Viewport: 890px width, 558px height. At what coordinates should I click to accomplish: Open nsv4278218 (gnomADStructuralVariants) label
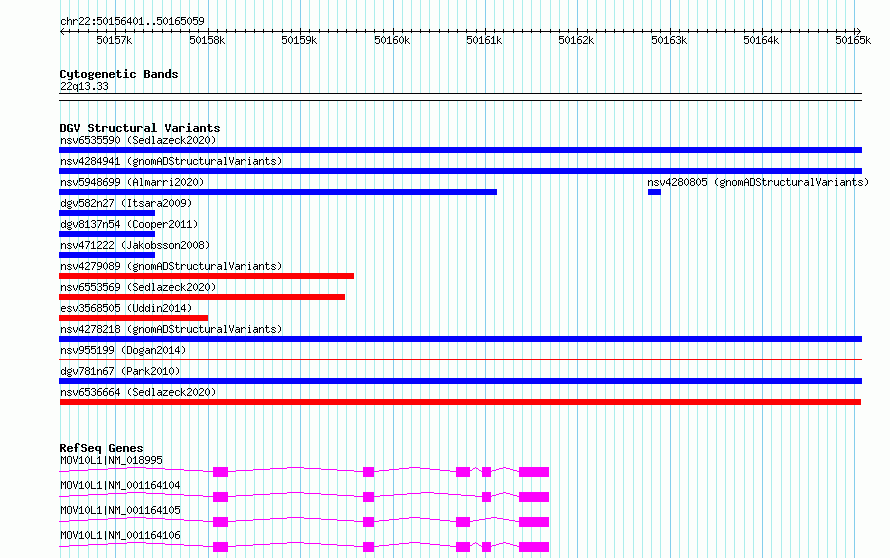[x=171, y=329]
